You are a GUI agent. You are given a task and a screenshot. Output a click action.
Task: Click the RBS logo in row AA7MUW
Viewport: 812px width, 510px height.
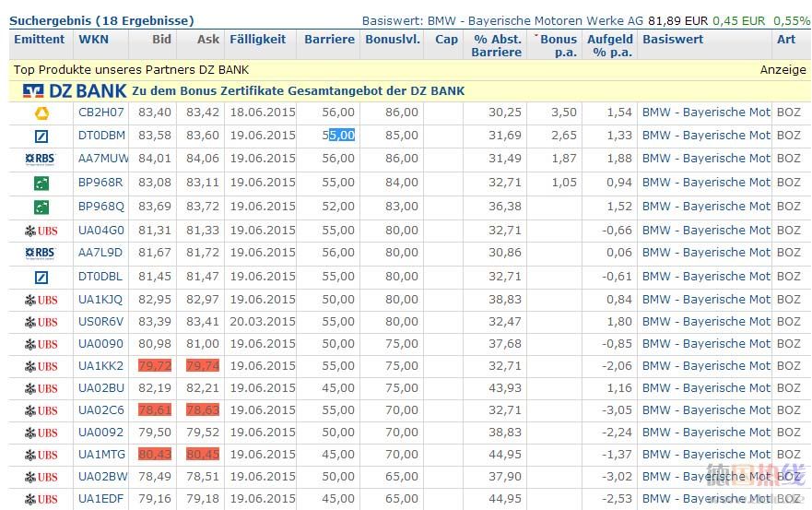(41, 160)
